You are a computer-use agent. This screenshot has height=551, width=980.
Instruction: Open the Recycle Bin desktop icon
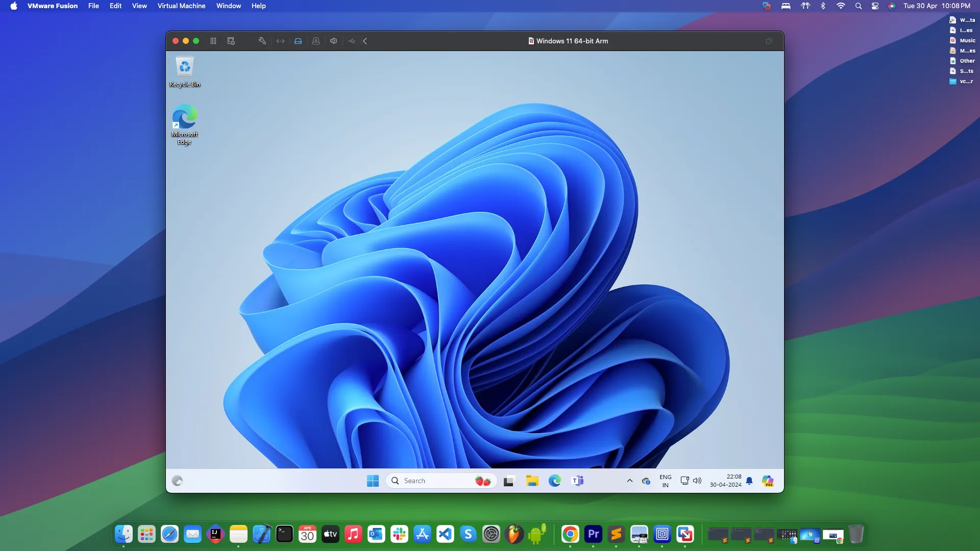coord(184,72)
